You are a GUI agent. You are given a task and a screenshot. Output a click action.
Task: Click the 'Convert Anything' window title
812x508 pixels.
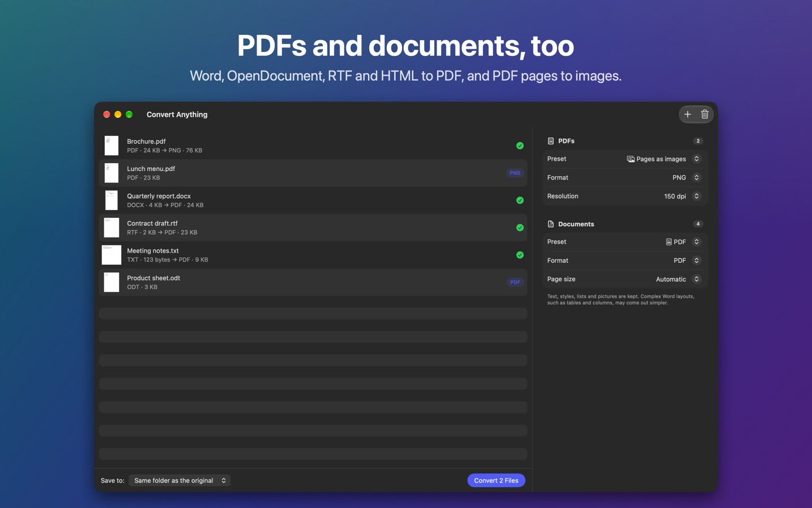pos(177,115)
